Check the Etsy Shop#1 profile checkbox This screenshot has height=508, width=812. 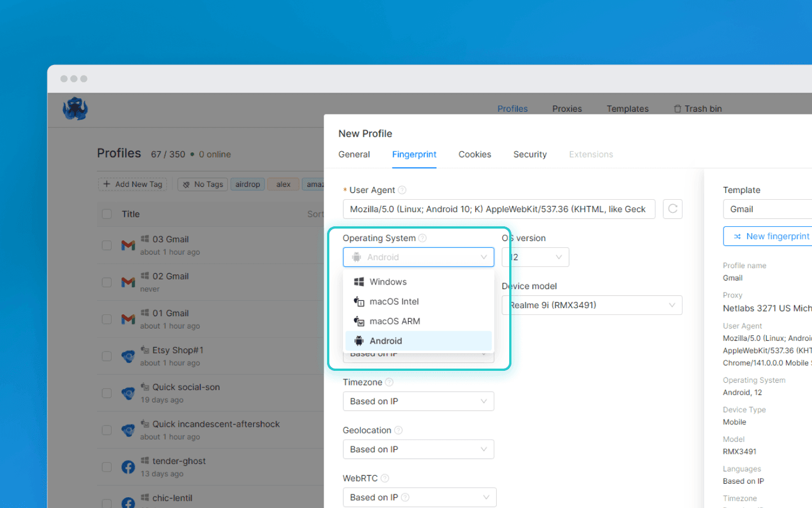pos(107,356)
